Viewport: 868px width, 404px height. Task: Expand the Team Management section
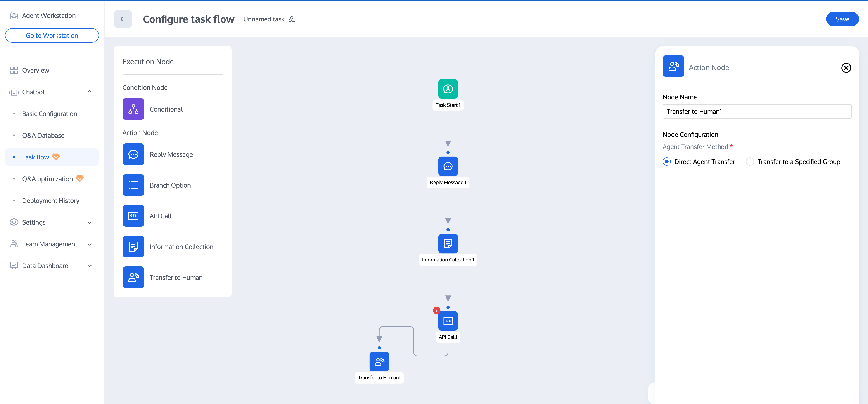click(x=89, y=244)
